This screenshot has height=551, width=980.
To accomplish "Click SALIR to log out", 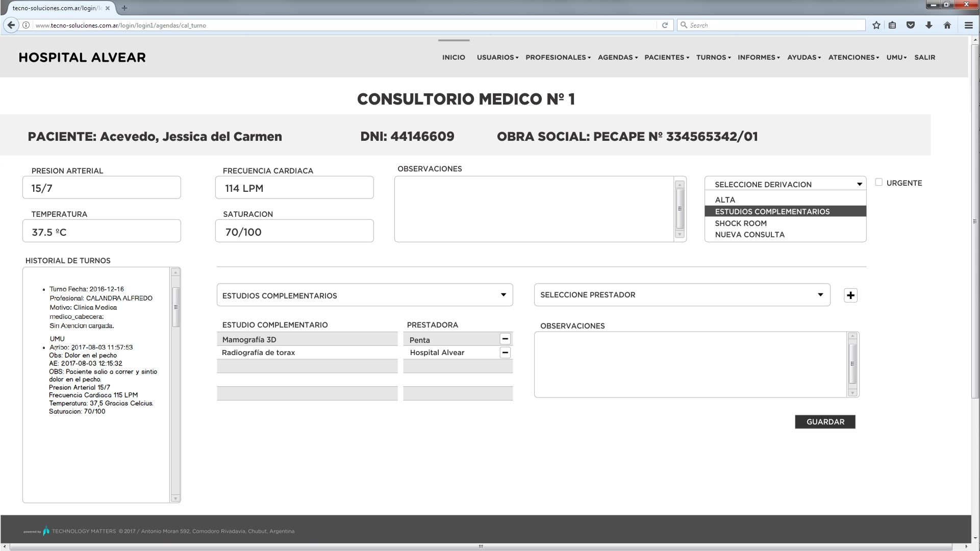I will pos(924,58).
